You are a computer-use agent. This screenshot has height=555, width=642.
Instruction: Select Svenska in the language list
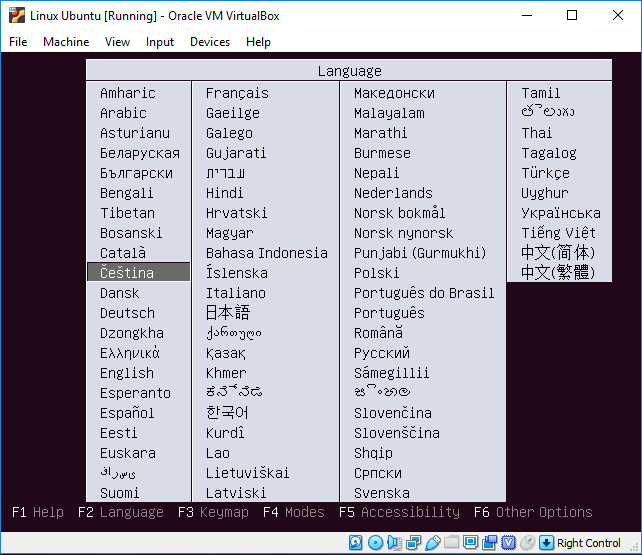coord(381,493)
